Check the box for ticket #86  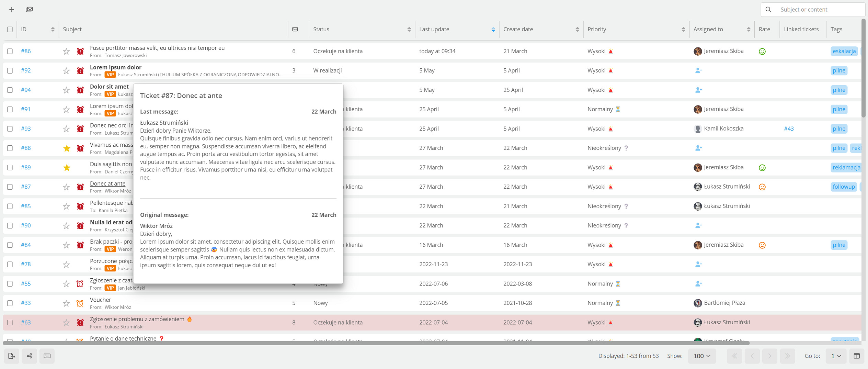[10, 51]
